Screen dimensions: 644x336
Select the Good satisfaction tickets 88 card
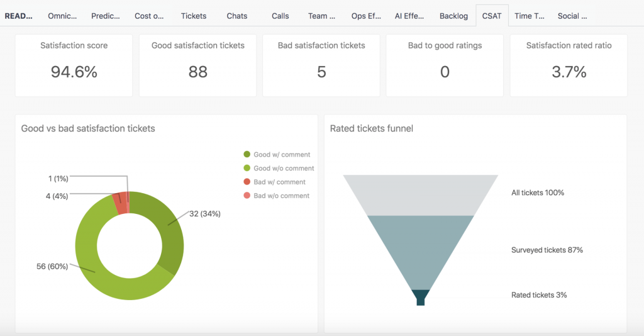click(x=198, y=65)
